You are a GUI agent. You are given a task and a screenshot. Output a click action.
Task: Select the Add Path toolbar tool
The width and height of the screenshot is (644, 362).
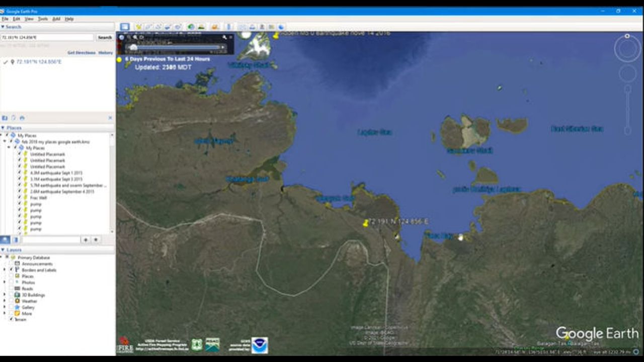click(158, 27)
